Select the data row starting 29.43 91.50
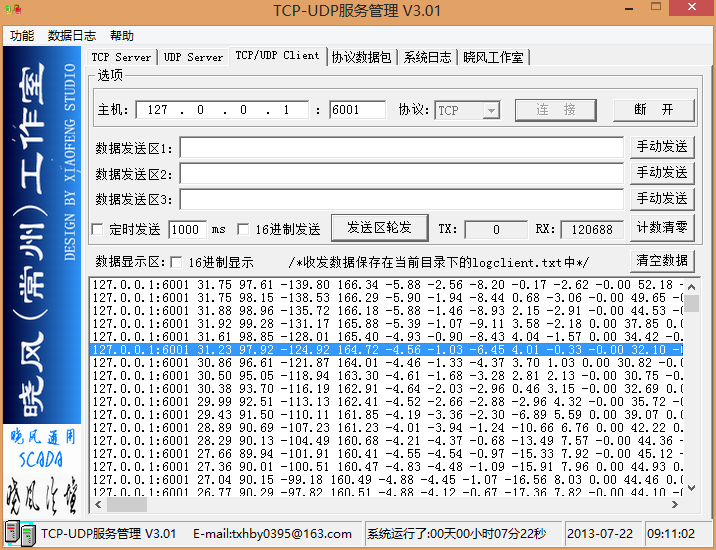This screenshot has height=550, width=716. coord(386,415)
